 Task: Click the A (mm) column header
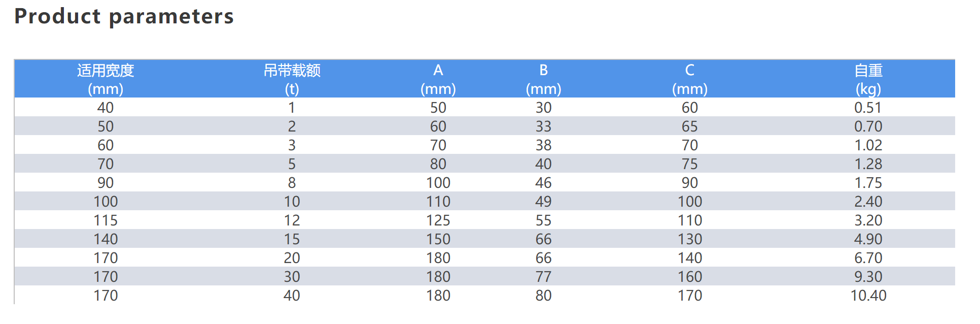click(x=438, y=79)
